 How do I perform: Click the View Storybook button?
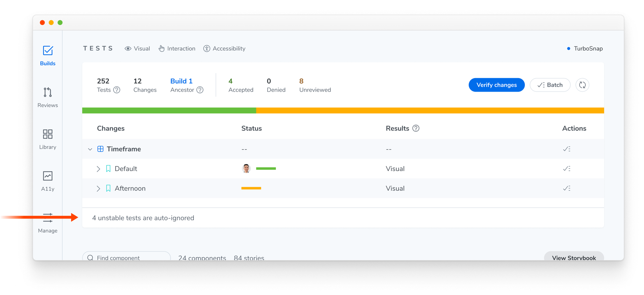pos(574,256)
